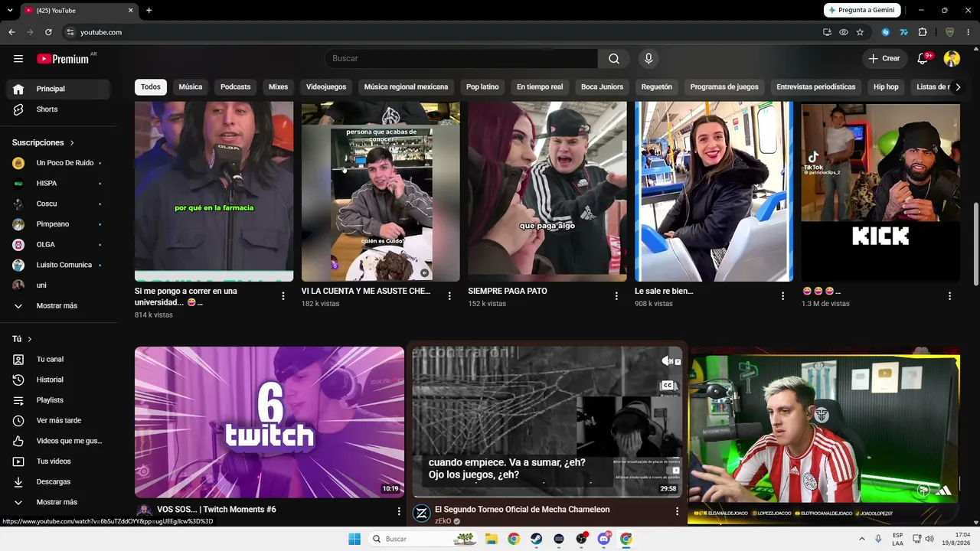
Task: Open the Shazam extension
Action: [886, 32]
